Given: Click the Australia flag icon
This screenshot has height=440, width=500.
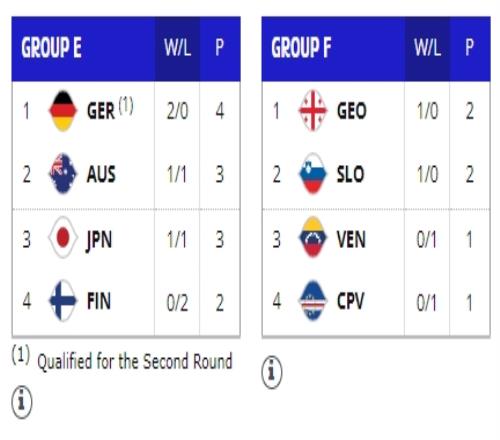Looking at the screenshot, I should pyautogui.click(x=63, y=174).
